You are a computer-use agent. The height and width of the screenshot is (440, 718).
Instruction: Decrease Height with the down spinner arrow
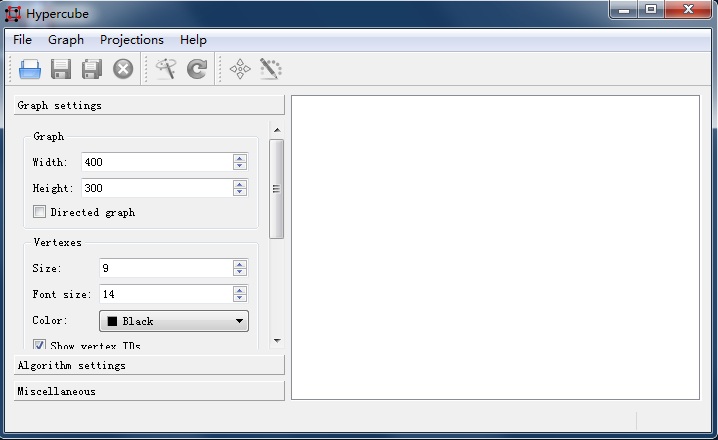[x=240, y=192]
